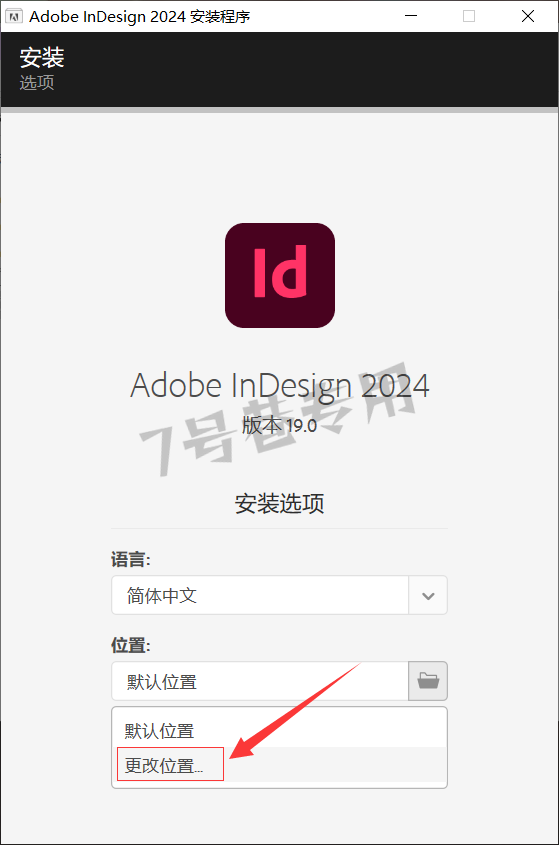
Task: Click the 版本 19.0 version text
Action: click(x=279, y=426)
